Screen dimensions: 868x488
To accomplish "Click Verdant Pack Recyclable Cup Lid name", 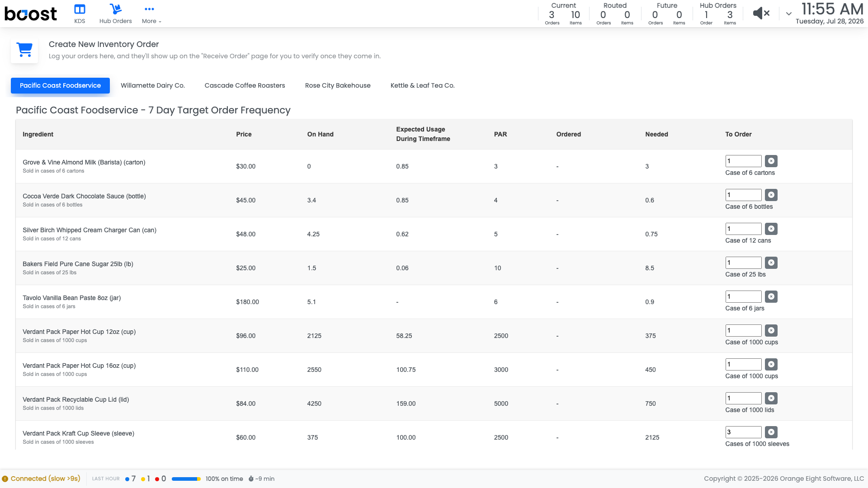I will (x=76, y=399).
